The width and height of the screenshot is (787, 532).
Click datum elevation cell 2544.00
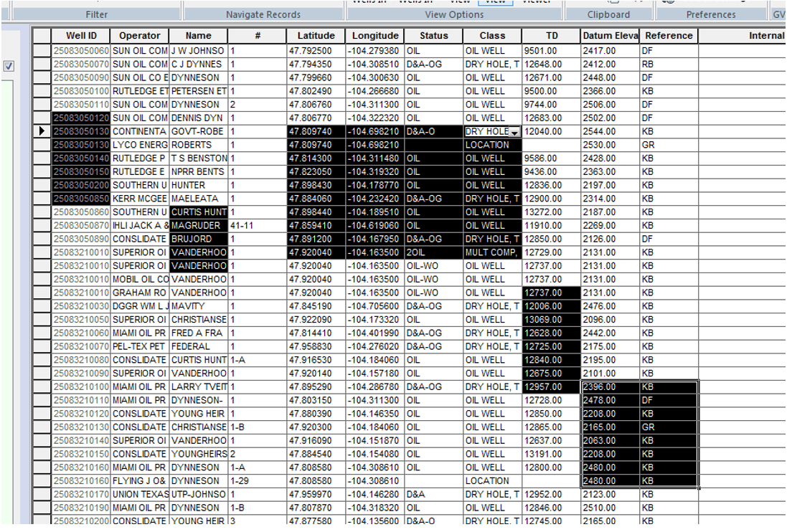pos(610,131)
